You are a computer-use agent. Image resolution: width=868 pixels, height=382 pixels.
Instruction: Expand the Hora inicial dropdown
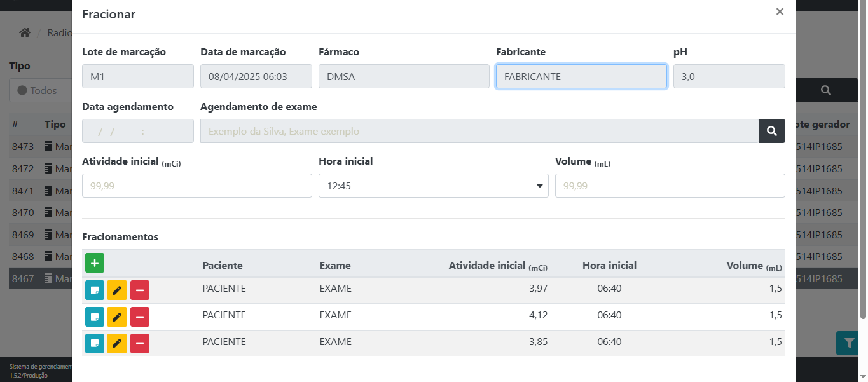point(433,186)
